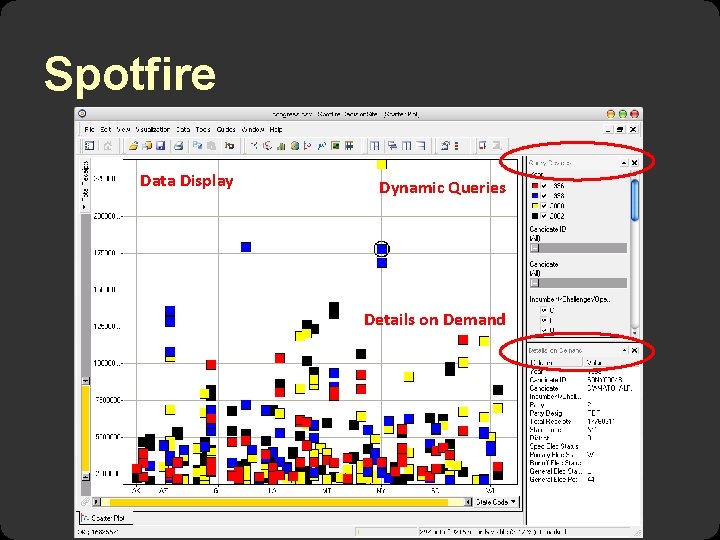Viewport: 720px width, 540px height.
Task: Click the first window layout icon
Action: pyautogui.click(x=375, y=146)
